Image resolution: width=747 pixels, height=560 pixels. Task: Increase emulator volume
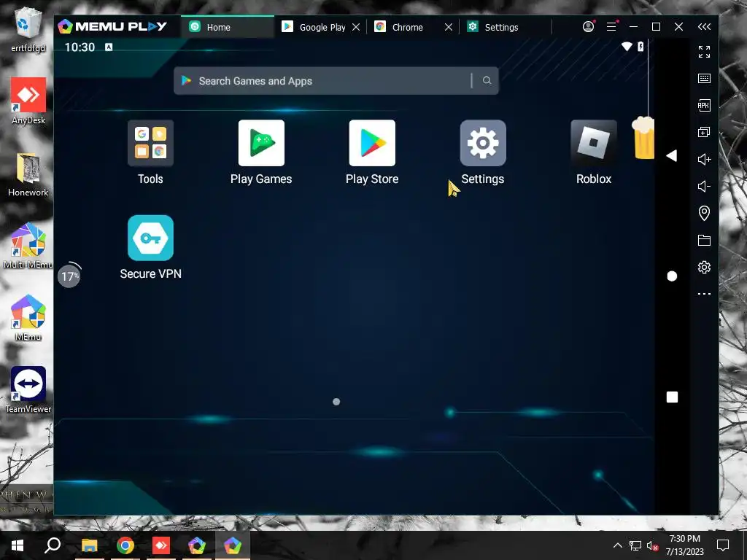click(x=704, y=159)
